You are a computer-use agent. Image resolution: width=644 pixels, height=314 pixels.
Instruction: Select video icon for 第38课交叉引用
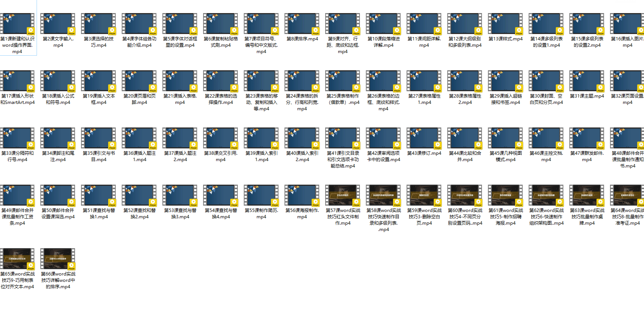tap(221, 138)
